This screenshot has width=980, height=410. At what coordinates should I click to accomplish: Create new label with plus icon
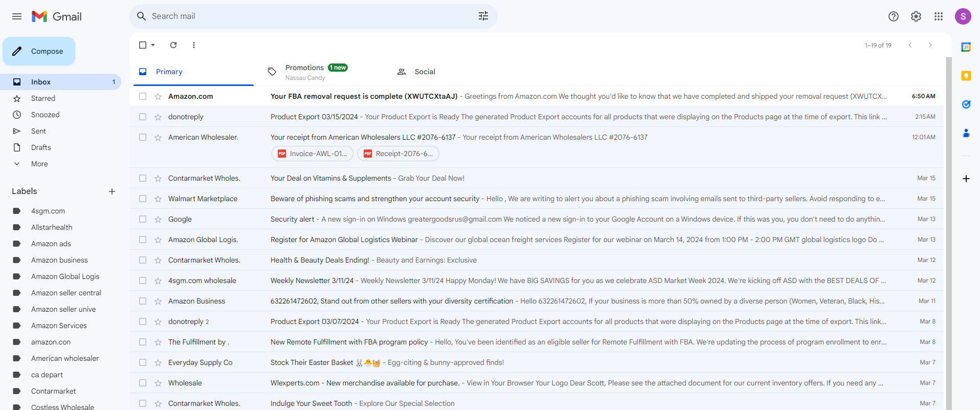click(x=112, y=191)
